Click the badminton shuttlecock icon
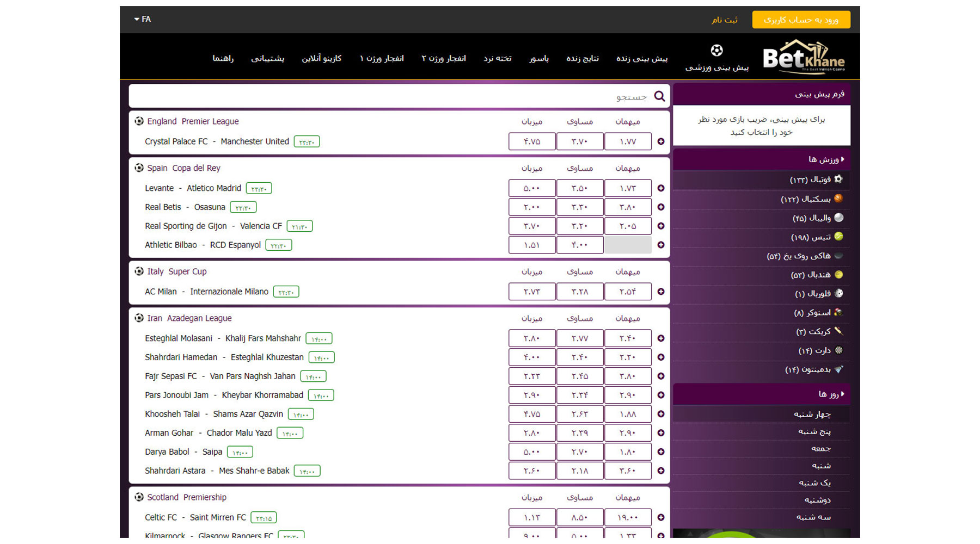 click(838, 369)
